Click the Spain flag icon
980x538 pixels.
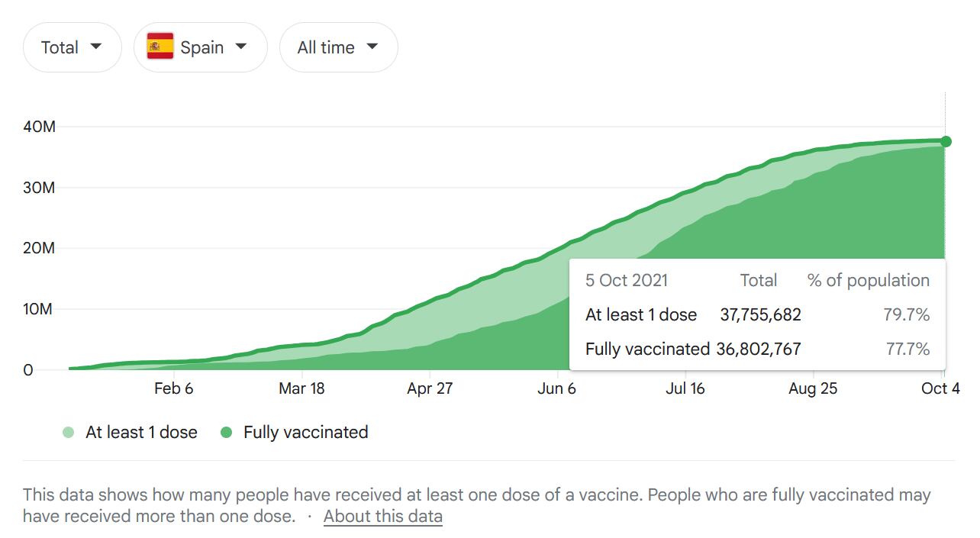(160, 47)
